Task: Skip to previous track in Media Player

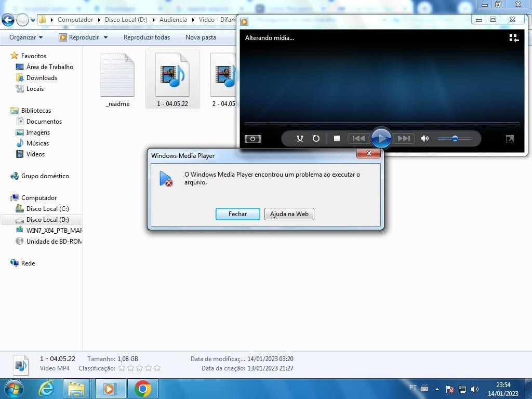Action: (x=358, y=138)
